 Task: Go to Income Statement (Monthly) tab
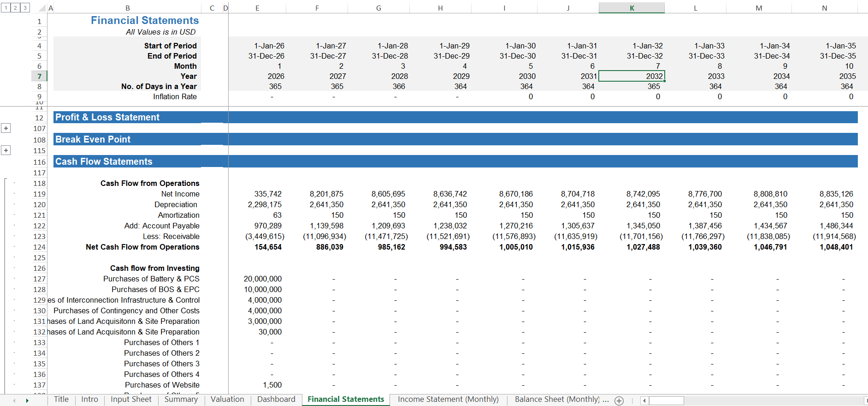point(448,400)
